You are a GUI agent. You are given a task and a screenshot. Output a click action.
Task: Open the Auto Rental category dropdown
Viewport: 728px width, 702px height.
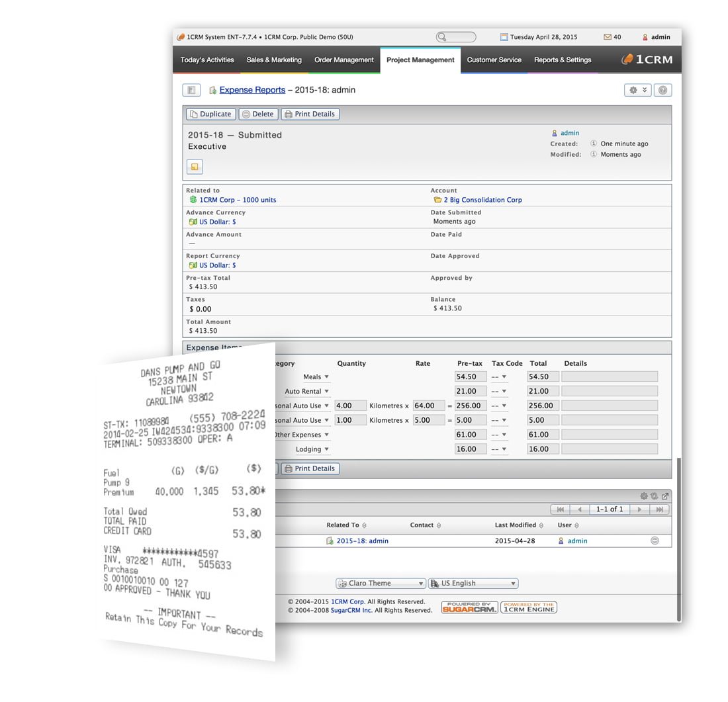[x=307, y=392]
